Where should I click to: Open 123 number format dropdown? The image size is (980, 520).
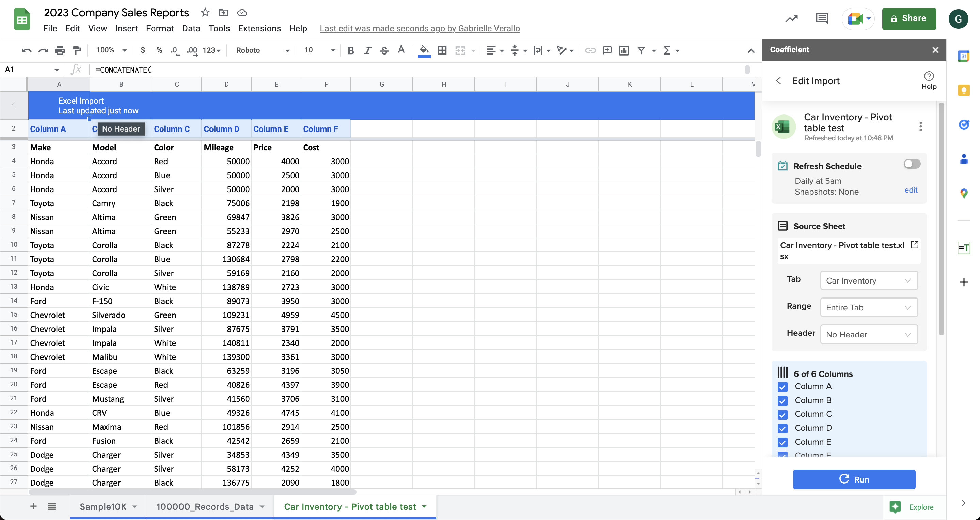pos(211,50)
